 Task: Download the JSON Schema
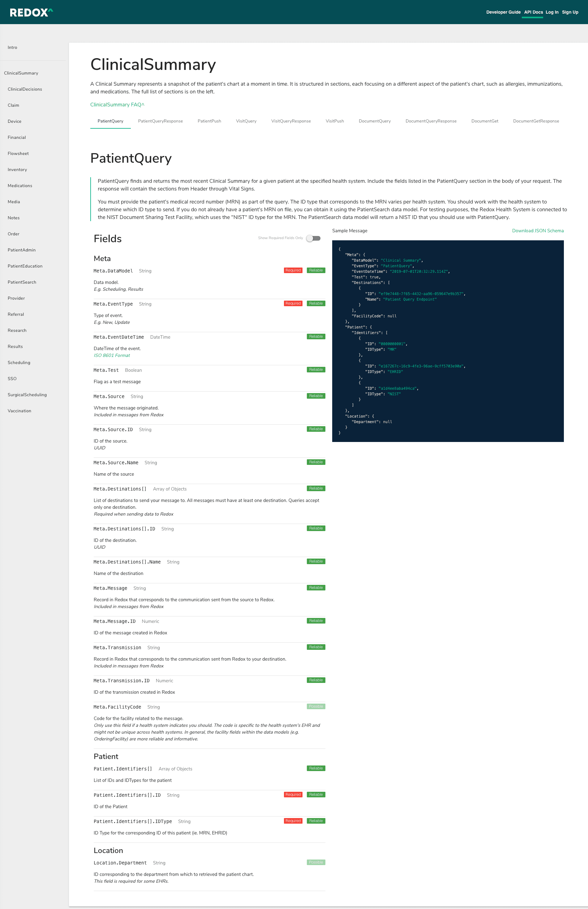pos(538,231)
